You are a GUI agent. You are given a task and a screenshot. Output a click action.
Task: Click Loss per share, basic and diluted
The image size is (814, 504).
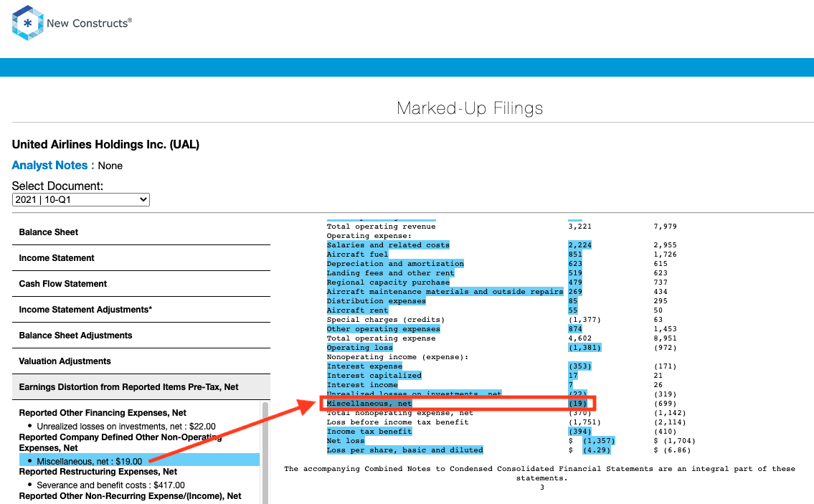point(404,450)
